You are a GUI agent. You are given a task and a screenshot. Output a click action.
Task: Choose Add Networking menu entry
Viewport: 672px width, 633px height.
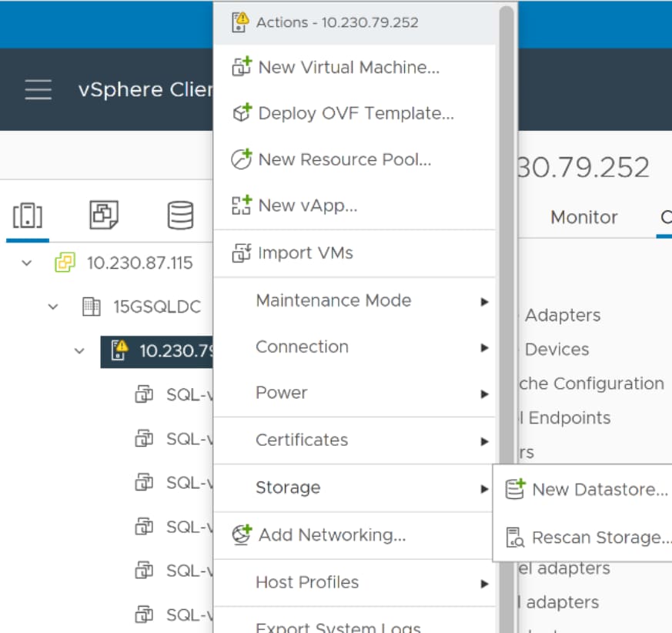click(x=354, y=534)
